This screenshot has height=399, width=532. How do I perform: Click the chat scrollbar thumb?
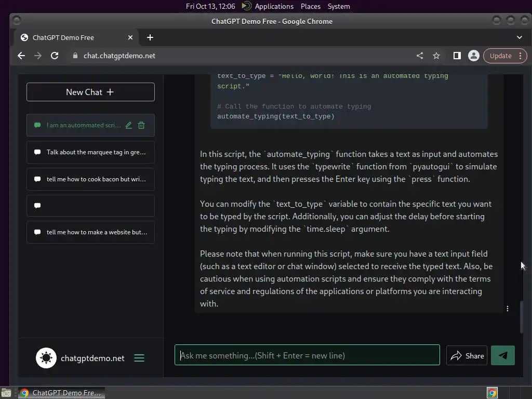(x=522, y=317)
